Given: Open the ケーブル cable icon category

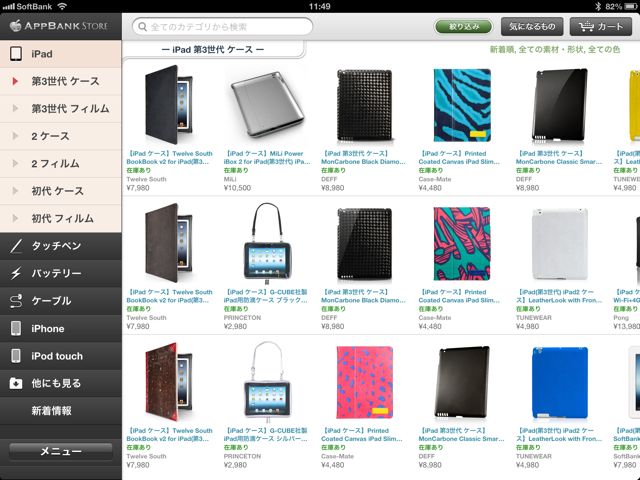Looking at the screenshot, I should click(x=16, y=301).
